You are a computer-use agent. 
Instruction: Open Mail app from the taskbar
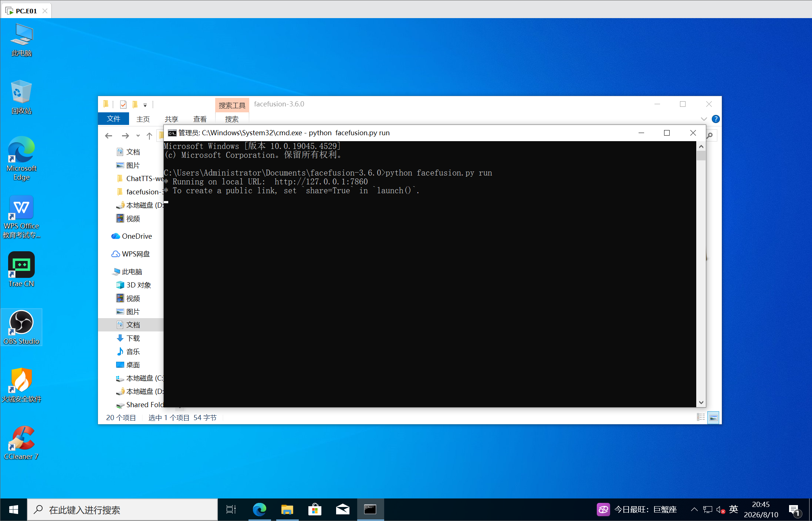(x=342, y=510)
